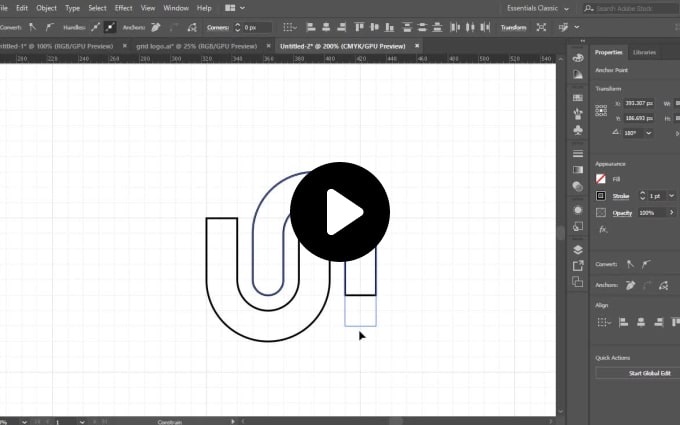
Task: Open the Swatches panel from dock
Action: [x=578, y=98]
